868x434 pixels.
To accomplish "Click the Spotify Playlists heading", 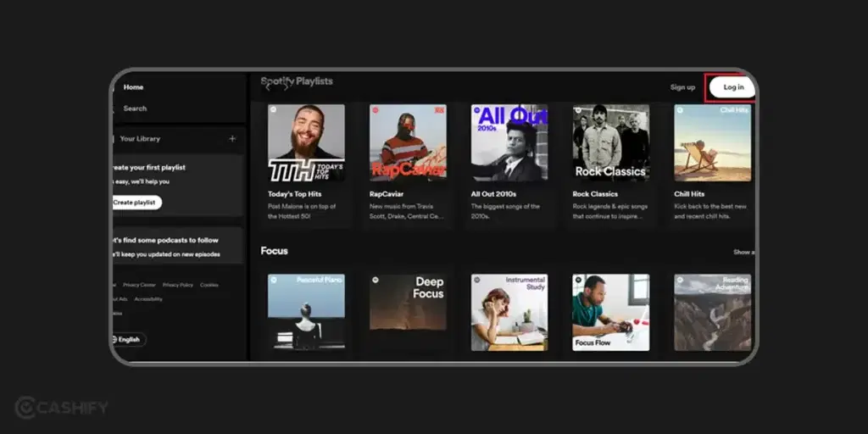I will point(297,81).
